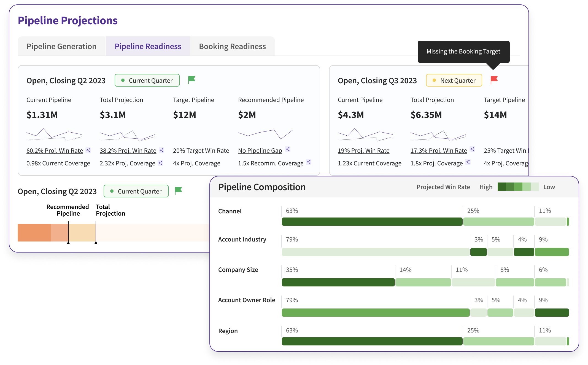The width and height of the screenshot is (588, 365).
Task: Click the Projected Win Rate color legend gradient
Action: pyautogui.click(x=518, y=187)
